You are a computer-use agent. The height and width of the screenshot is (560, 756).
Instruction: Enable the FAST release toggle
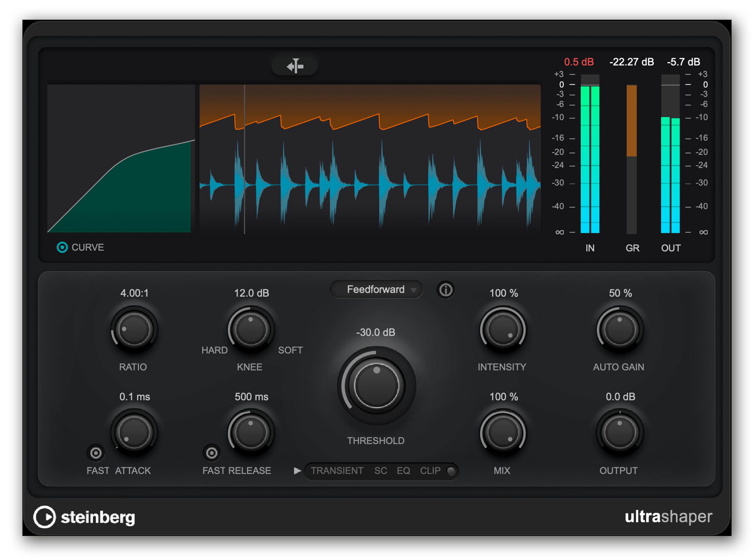click(x=212, y=453)
